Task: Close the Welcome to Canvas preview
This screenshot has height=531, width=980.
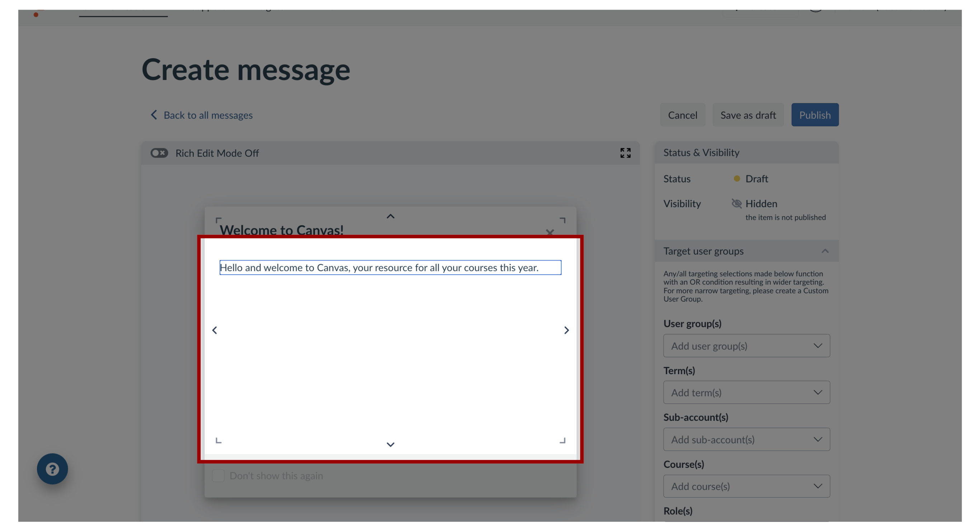Action: [x=549, y=232]
